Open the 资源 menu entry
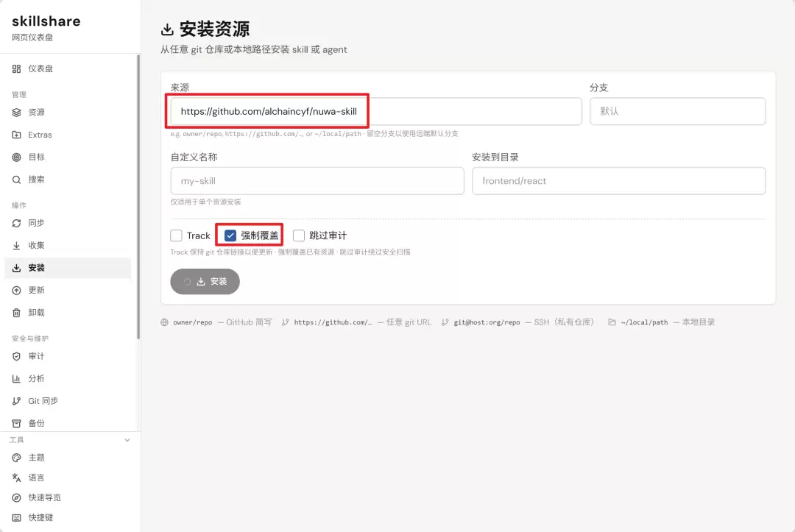Image resolution: width=795 pixels, height=532 pixels. (x=68, y=112)
